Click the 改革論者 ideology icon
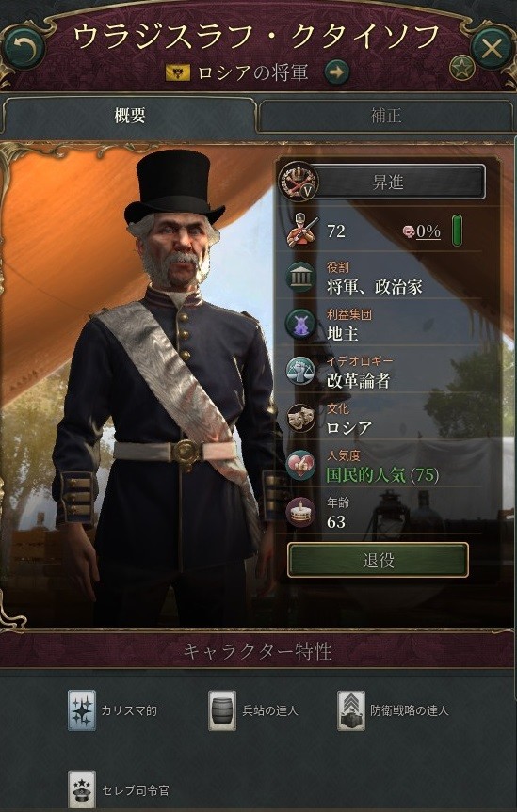Viewport: 517px width, 812px height. point(300,372)
